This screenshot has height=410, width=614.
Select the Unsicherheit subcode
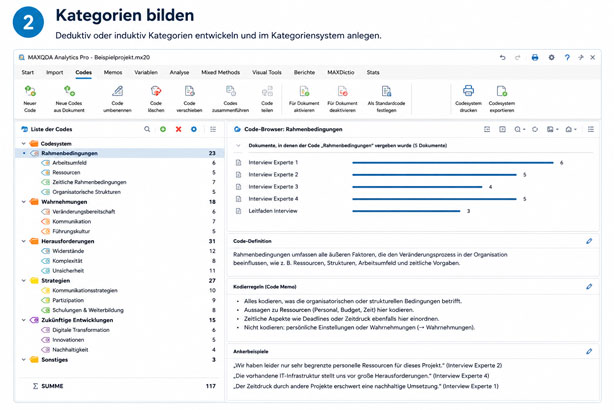pos(68,271)
